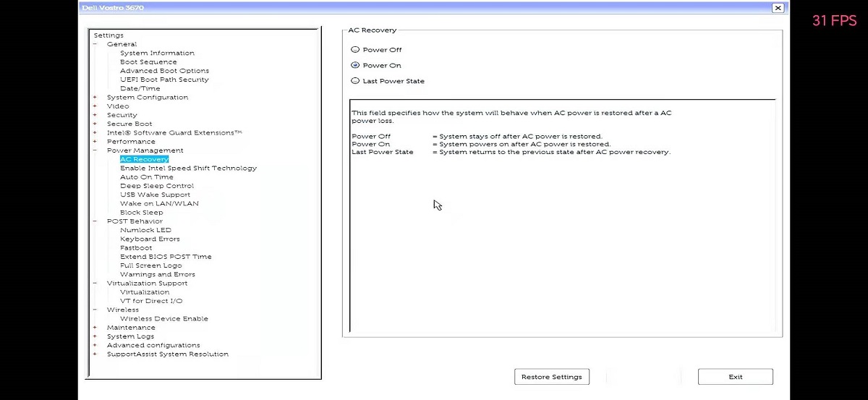Open UEFI Boot Path Security
868x400 pixels.
[x=164, y=80]
